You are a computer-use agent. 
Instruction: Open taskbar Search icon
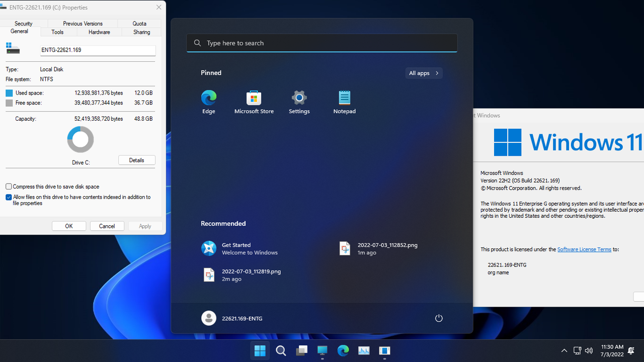281,350
